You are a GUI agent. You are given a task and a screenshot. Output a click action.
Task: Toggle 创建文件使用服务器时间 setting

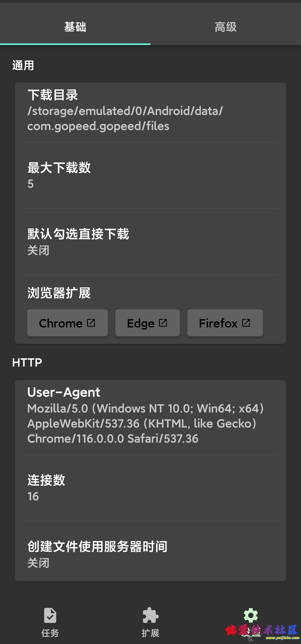150,554
